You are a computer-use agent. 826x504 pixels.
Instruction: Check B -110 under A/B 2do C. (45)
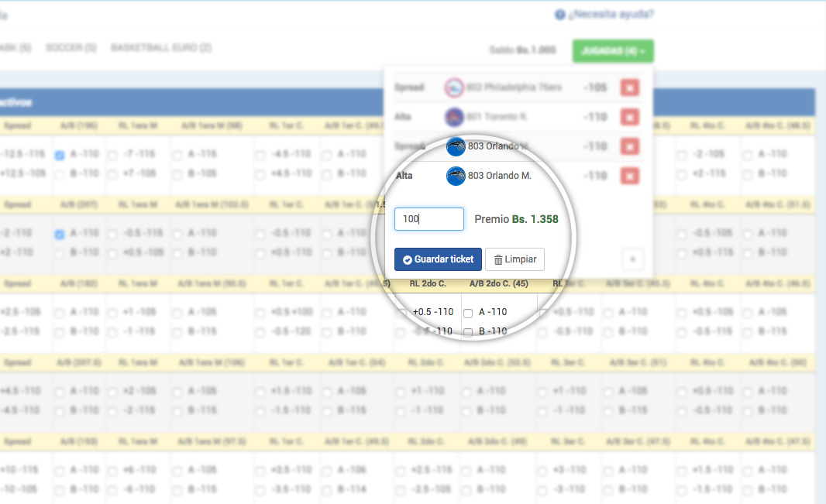468,332
